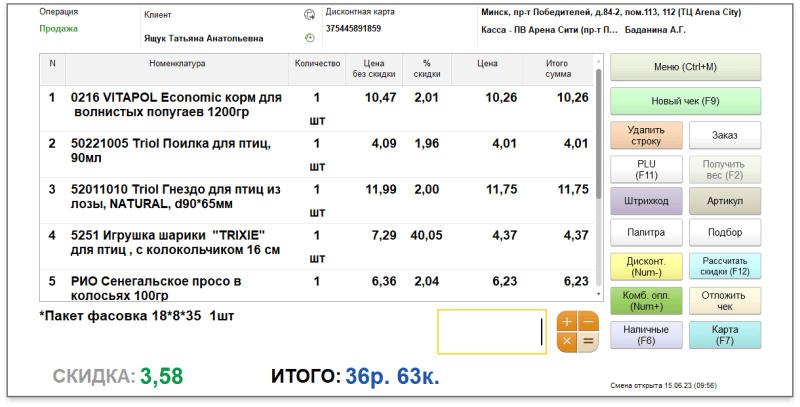Viewport: 800px width, 407px height.
Task: Click the Получить вес (F2) button
Action: click(x=724, y=169)
